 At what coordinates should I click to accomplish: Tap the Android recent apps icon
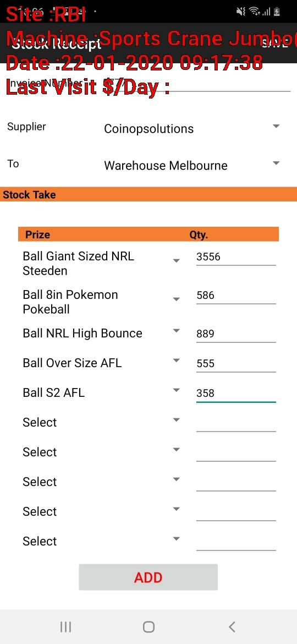(x=65, y=627)
